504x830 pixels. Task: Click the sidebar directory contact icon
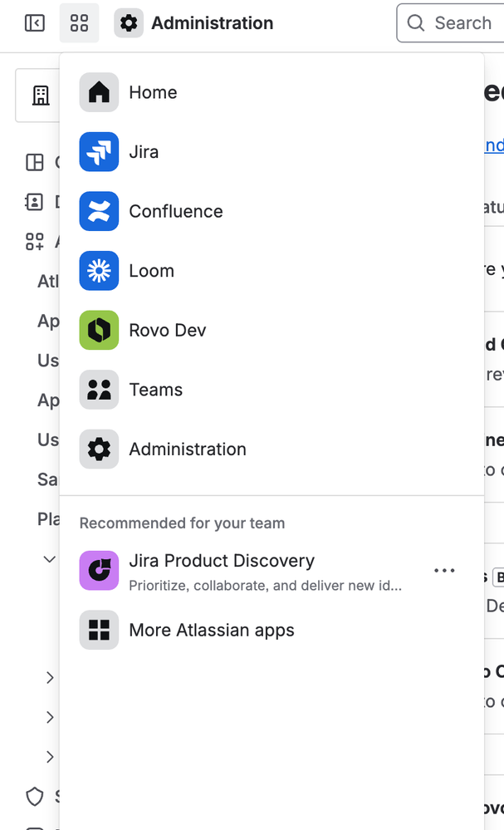click(x=34, y=202)
